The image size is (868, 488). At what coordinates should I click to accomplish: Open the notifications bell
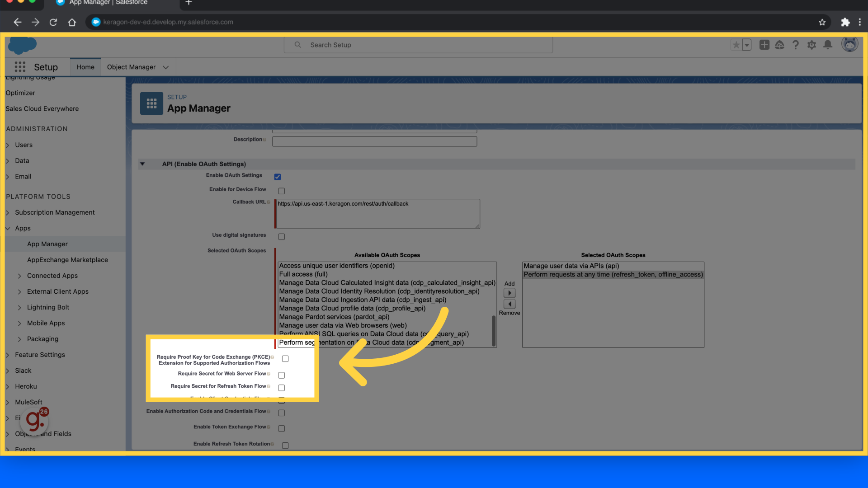[828, 45]
